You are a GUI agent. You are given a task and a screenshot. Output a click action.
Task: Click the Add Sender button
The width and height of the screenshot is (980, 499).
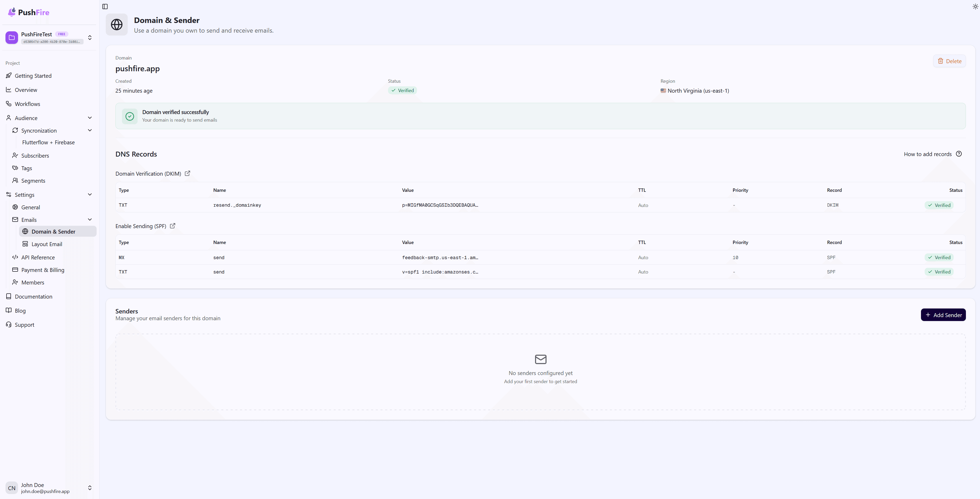click(x=943, y=315)
